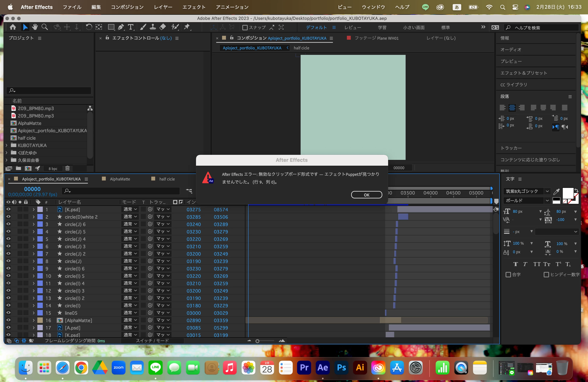Image resolution: width=588 pixels, height=382 pixels.
Task: Select the Hand tool
Action: (35, 27)
